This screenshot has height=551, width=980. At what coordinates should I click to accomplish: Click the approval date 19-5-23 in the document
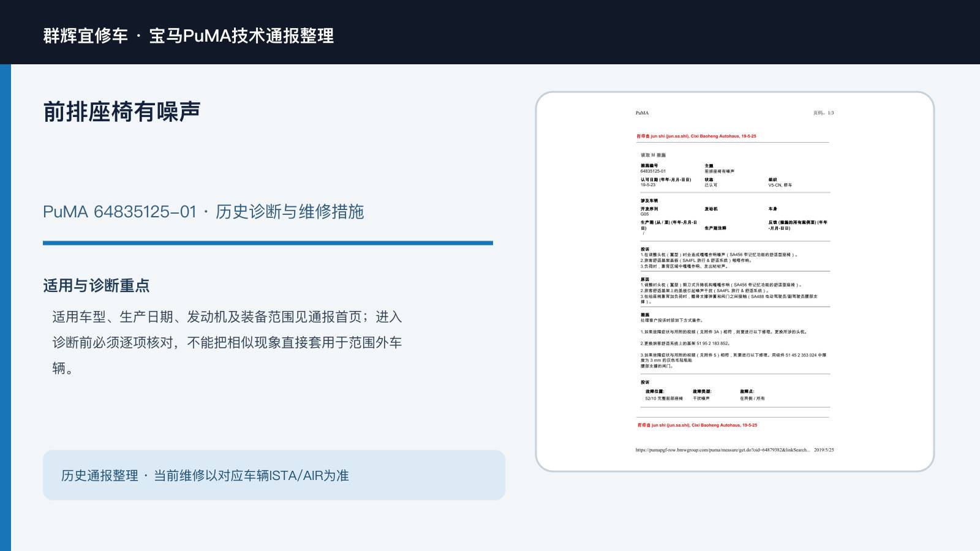tap(648, 185)
